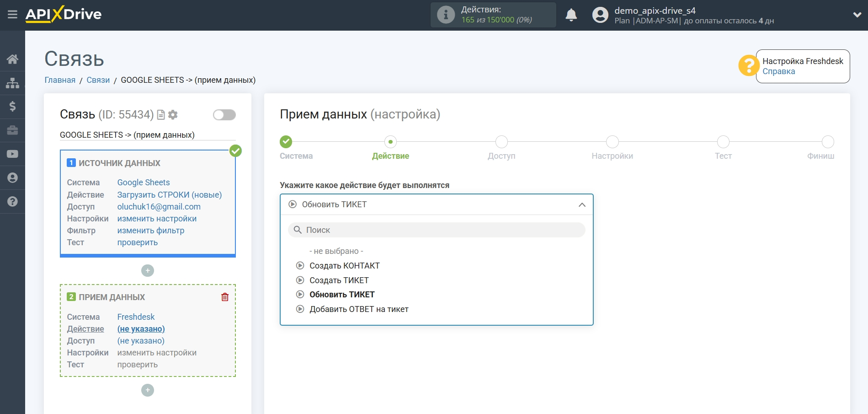Click the ApiX-Drive logo
Screen dimensions: 868x414
(x=64, y=14)
